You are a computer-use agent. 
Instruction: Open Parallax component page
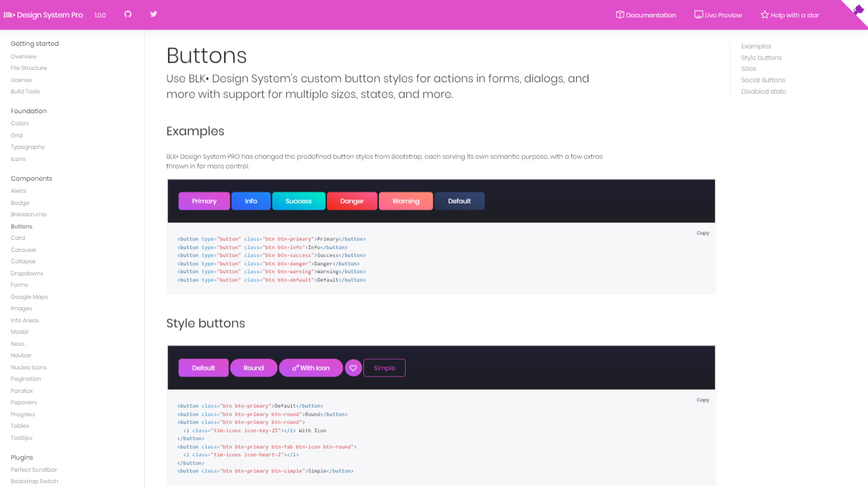point(22,391)
